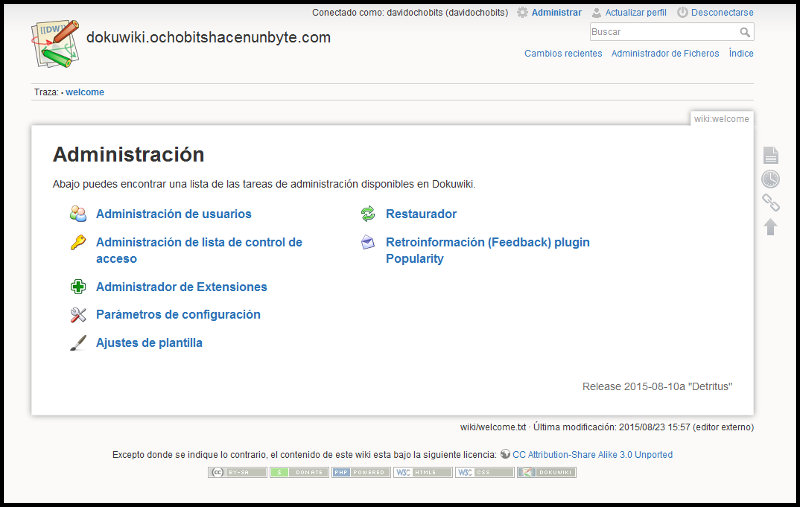Click the back to top arrow icon

770,227
